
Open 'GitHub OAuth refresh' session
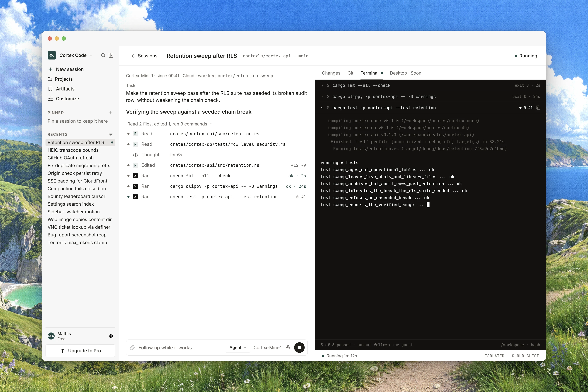71,158
